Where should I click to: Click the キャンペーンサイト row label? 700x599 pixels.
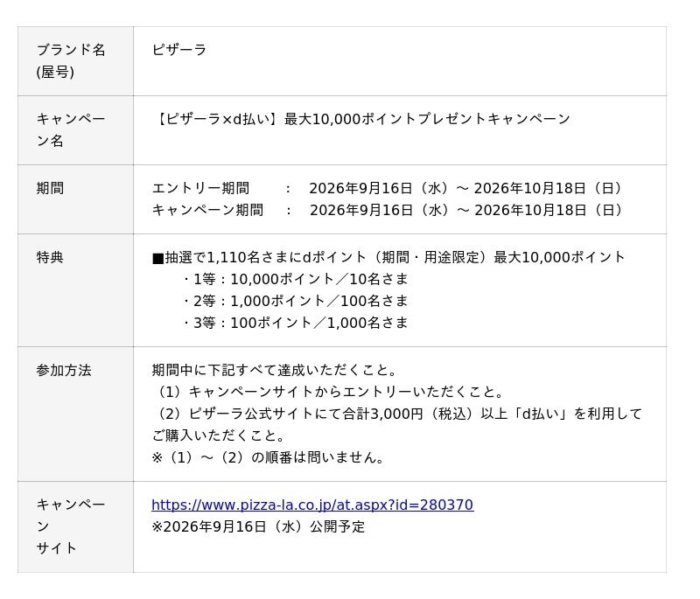(x=71, y=526)
